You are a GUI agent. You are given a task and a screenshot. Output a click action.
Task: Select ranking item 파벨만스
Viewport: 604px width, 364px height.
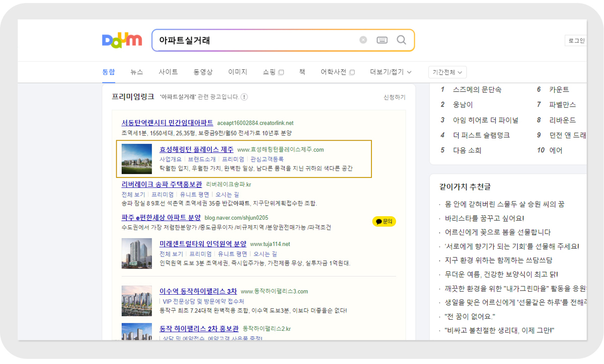563,105
